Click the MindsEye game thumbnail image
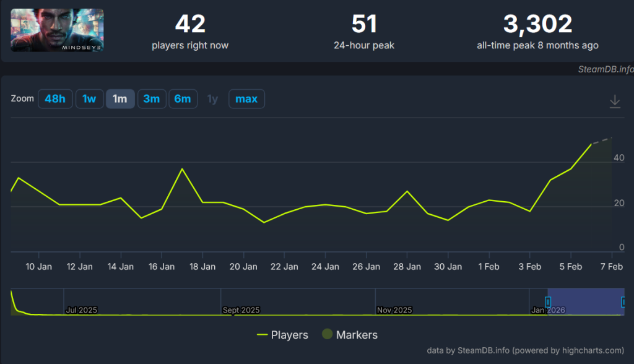This screenshot has width=634, height=364. click(57, 30)
